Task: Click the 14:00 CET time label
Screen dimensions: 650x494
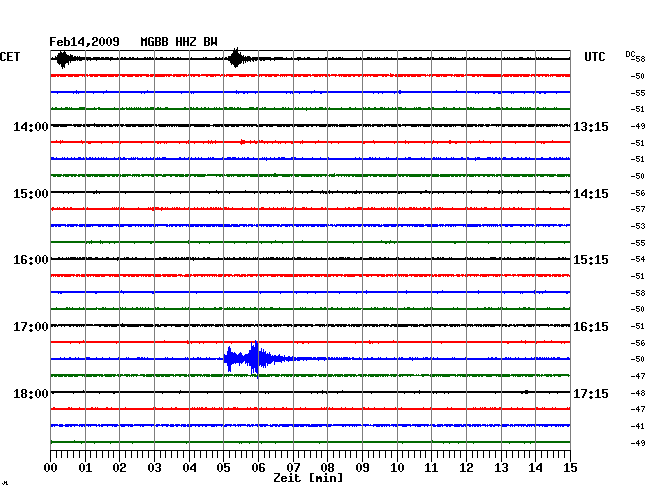Action: (31, 127)
